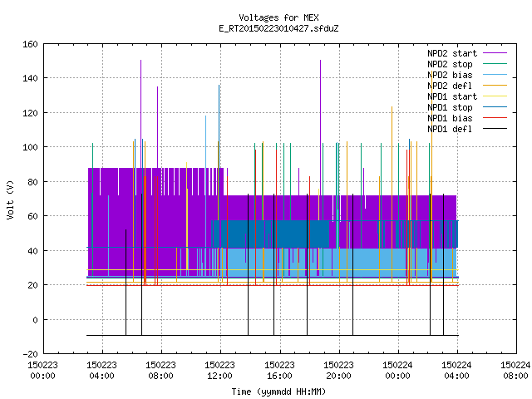Image resolution: width=532 pixels, height=399 pixels.
Task: Click the 150223 12:00 time tick label
Action: pos(219,371)
